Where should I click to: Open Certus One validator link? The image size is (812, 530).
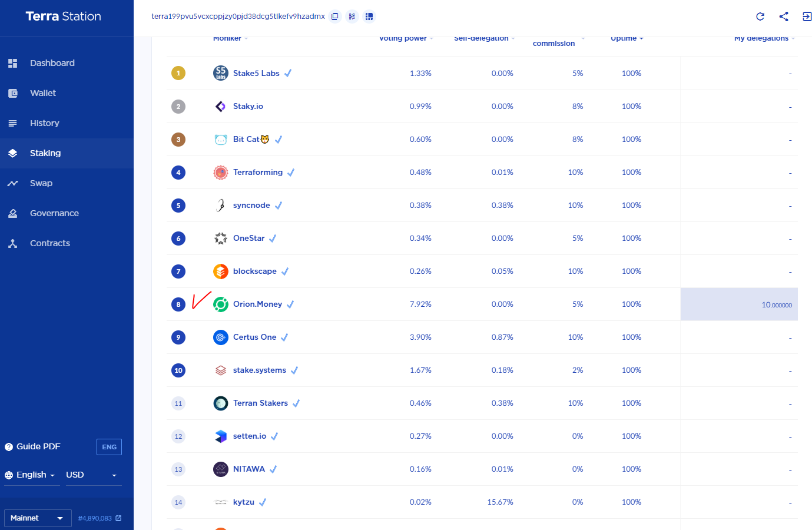point(254,337)
